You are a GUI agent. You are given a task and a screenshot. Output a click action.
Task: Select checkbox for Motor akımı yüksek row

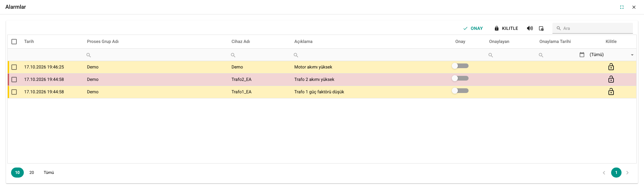[x=14, y=67]
